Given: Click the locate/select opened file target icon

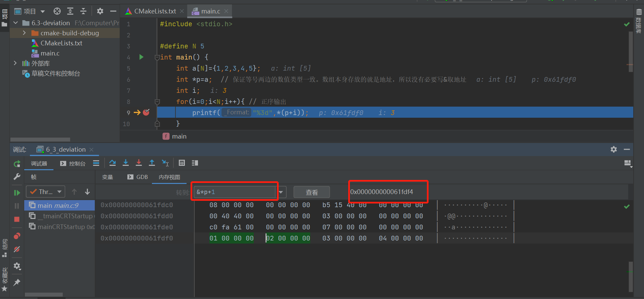Looking at the screenshot, I should click(57, 11).
